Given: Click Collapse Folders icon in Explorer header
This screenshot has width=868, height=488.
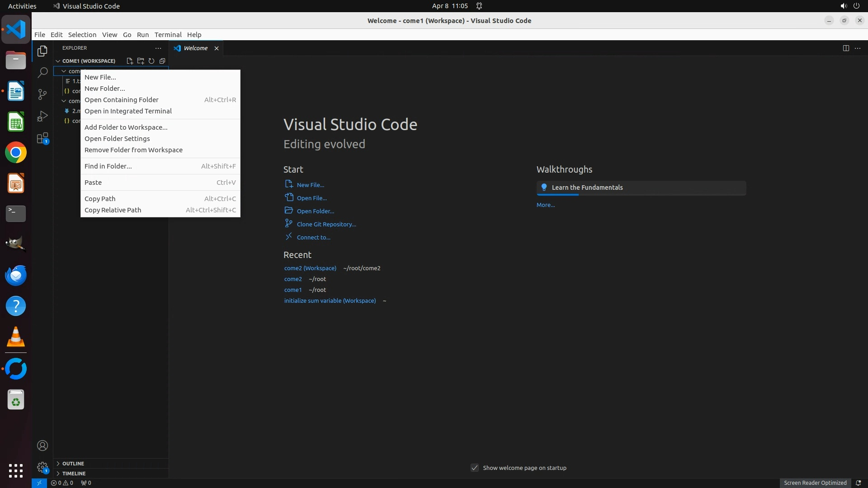Looking at the screenshot, I should click(x=162, y=61).
